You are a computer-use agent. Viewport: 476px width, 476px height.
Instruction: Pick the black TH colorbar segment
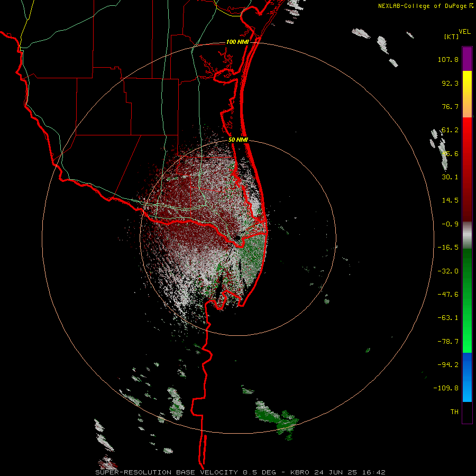(467, 412)
